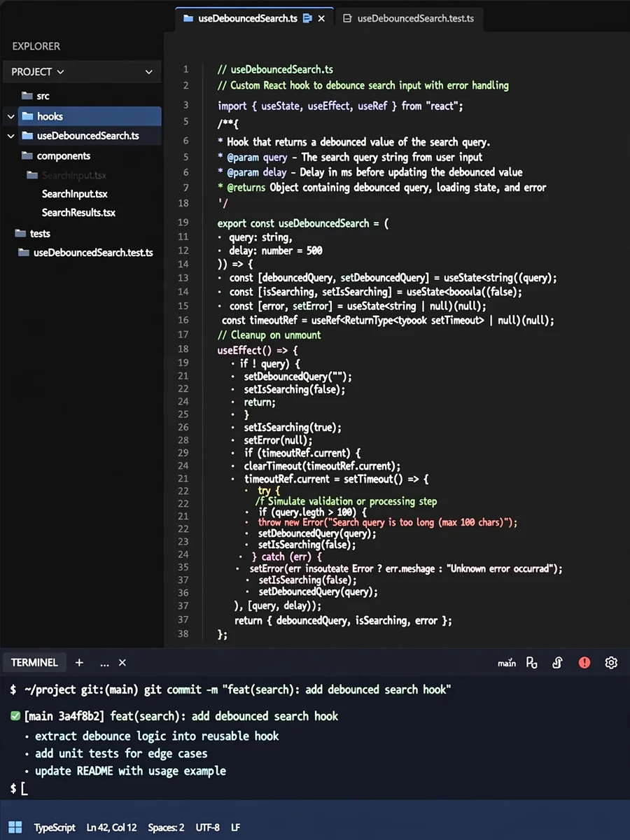Click the folder icon beside useDebouncedSearch.test.ts in explorer
The image size is (630, 840).
(23, 252)
